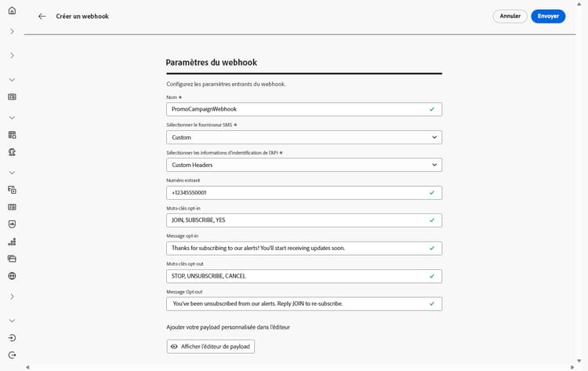Viewport: 588px width, 371px height.
Task: Click the sign-in arrow sidebar icon
Action: click(12, 338)
